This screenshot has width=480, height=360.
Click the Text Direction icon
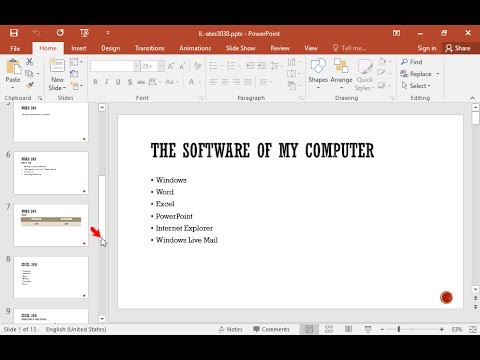tap(291, 62)
